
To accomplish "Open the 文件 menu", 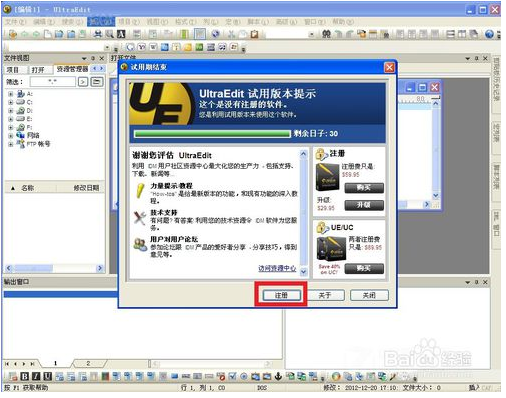I will coord(15,22).
